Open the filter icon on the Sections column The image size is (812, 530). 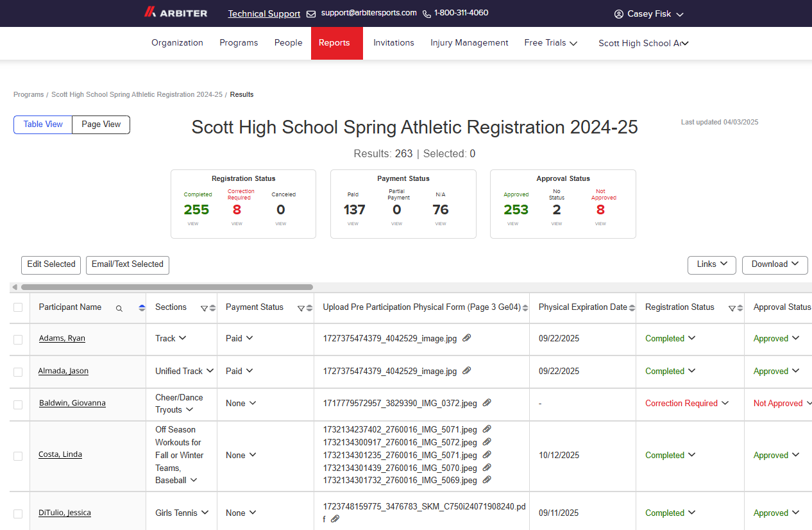tap(203, 308)
